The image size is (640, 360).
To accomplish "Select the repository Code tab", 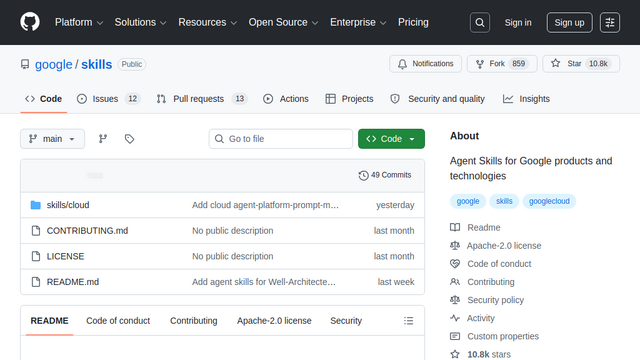I will click(43, 99).
